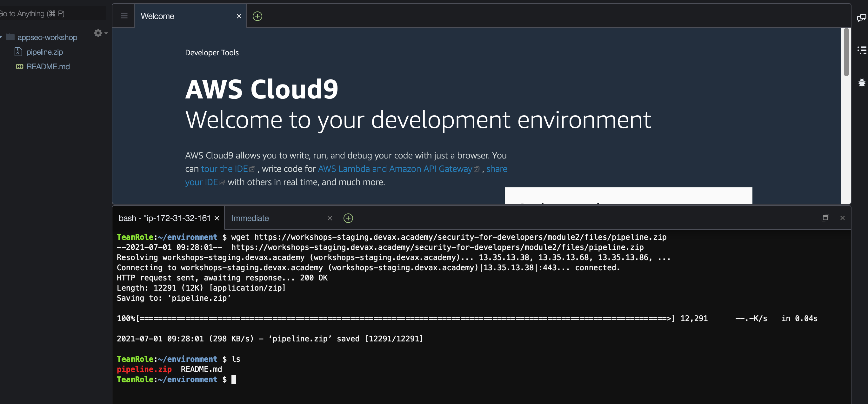Open the Debugger panel icon

pos(861,82)
